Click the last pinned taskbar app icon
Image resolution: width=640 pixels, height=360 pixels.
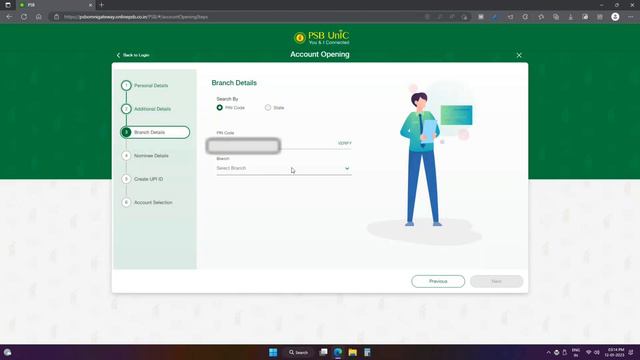point(367,352)
